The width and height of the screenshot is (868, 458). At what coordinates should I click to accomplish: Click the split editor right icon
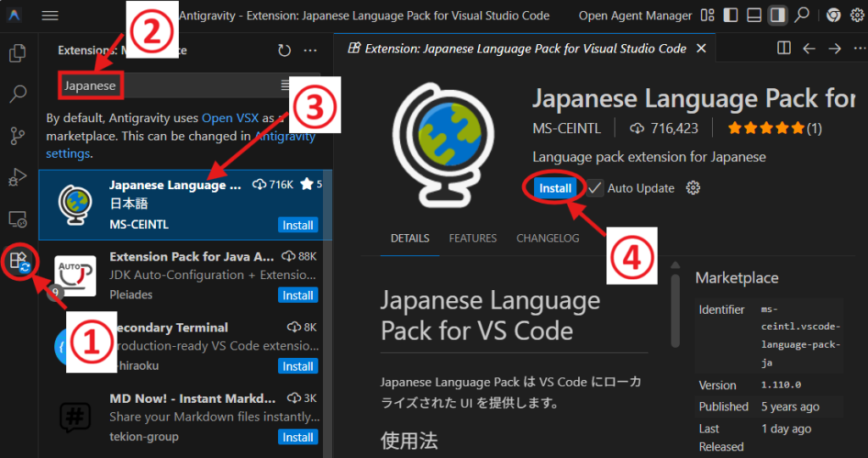pyautogui.click(x=784, y=48)
